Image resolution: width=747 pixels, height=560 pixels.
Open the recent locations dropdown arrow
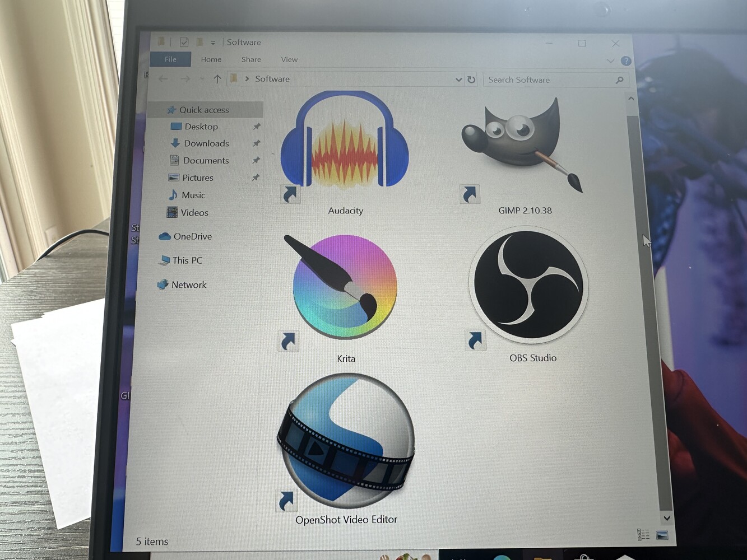[x=202, y=79]
